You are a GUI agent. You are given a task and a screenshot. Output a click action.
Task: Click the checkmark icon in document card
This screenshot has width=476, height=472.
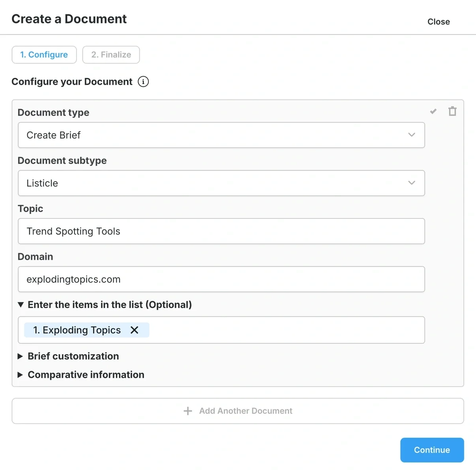[x=433, y=112]
